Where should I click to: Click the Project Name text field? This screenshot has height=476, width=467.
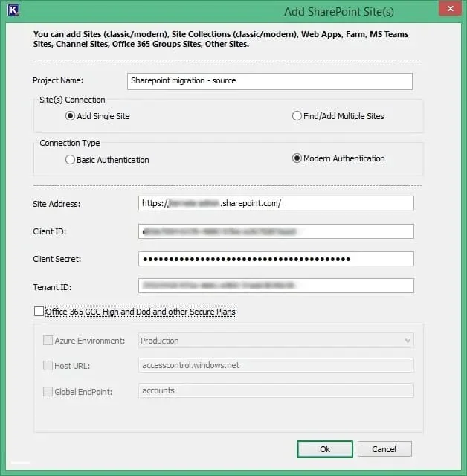point(269,80)
